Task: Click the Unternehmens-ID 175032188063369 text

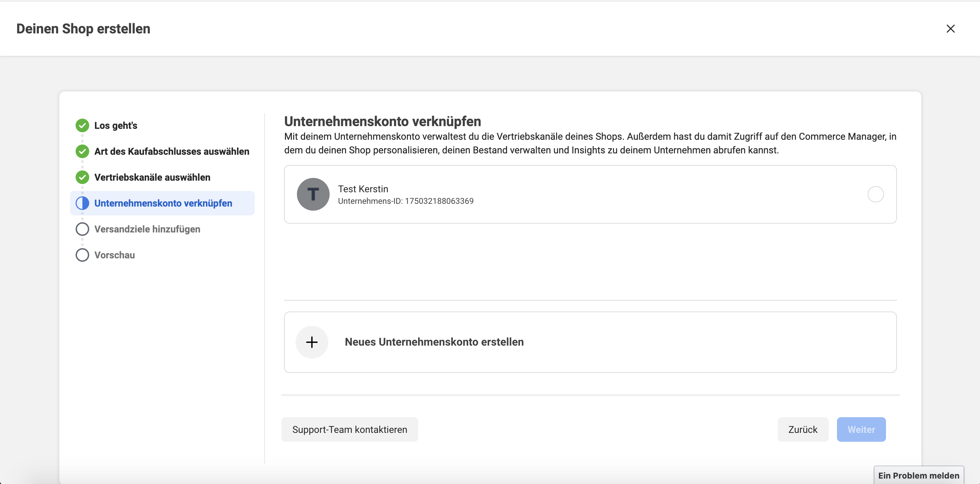Action: tap(406, 201)
